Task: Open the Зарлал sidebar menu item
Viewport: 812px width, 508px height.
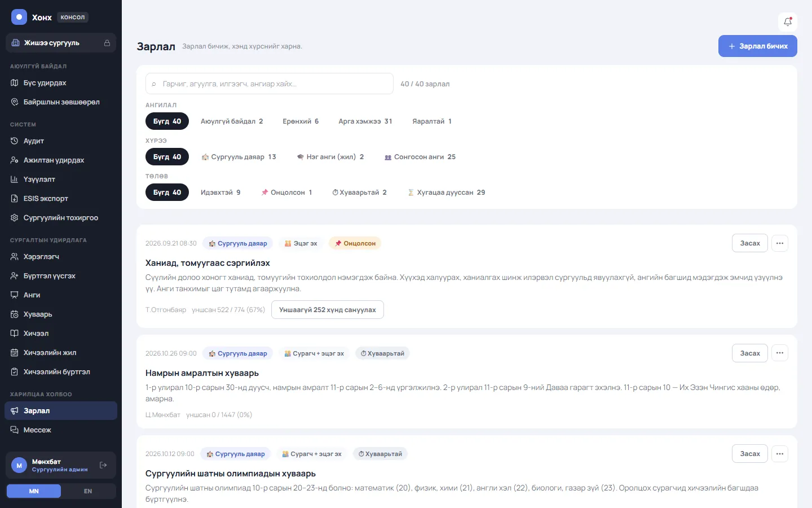Action: pyautogui.click(x=61, y=411)
